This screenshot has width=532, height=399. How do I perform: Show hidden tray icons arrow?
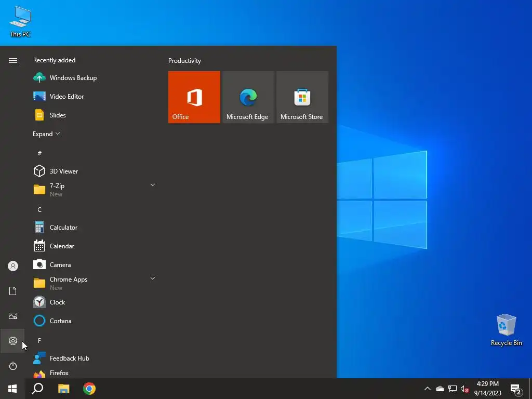pyautogui.click(x=428, y=389)
